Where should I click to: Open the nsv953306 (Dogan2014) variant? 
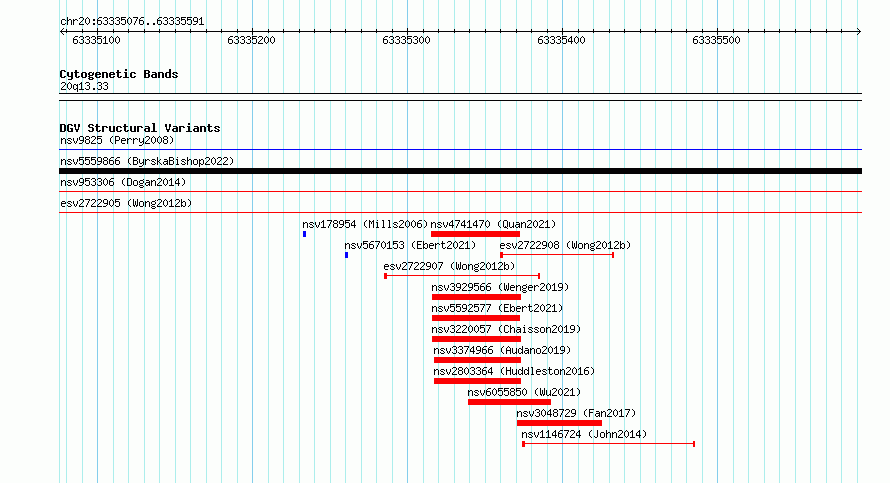coord(123,182)
